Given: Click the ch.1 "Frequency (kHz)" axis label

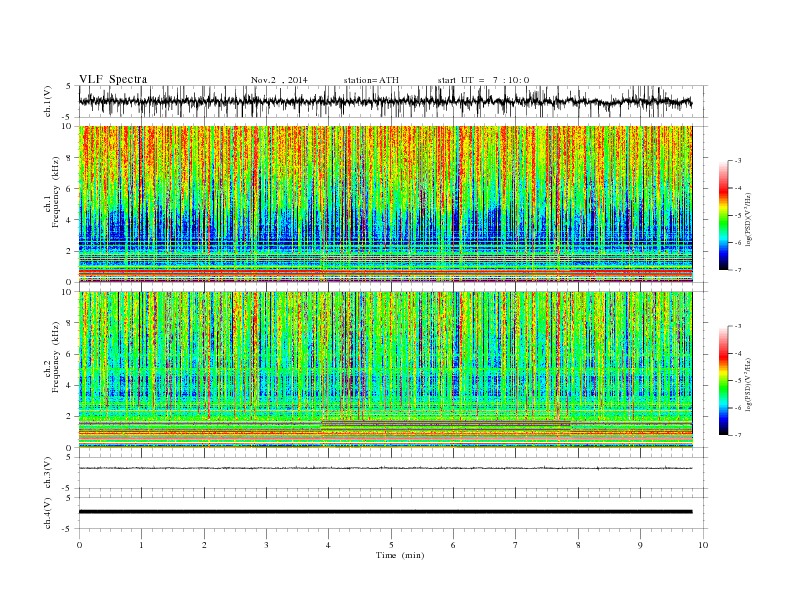Looking at the screenshot, I should (x=55, y=192).
